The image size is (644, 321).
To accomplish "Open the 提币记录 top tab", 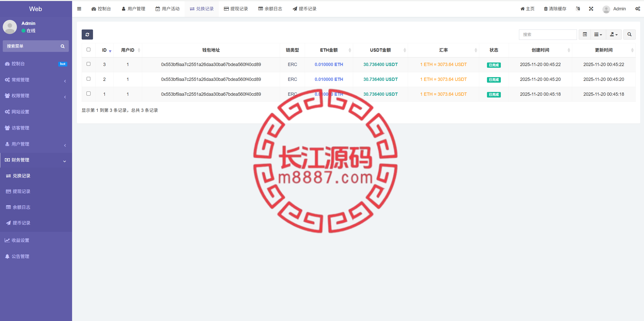I will tap(304, 9).
